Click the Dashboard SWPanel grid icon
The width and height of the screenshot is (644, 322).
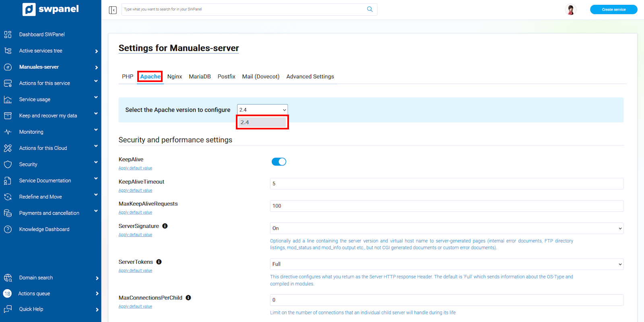point(8,35)
